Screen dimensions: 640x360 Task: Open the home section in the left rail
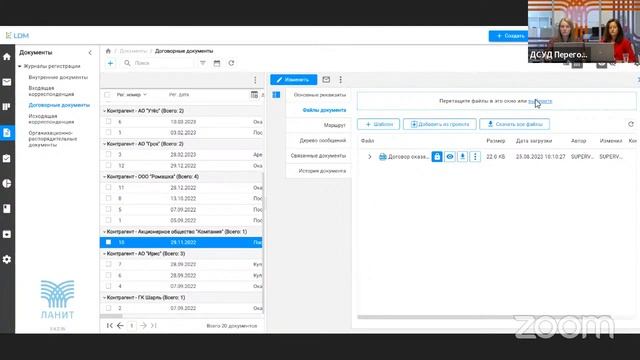coord(7,57)
